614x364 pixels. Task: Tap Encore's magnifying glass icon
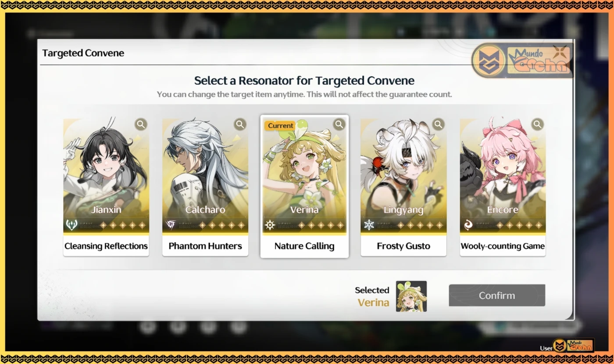pyautogui.click(x=537, y=124)
